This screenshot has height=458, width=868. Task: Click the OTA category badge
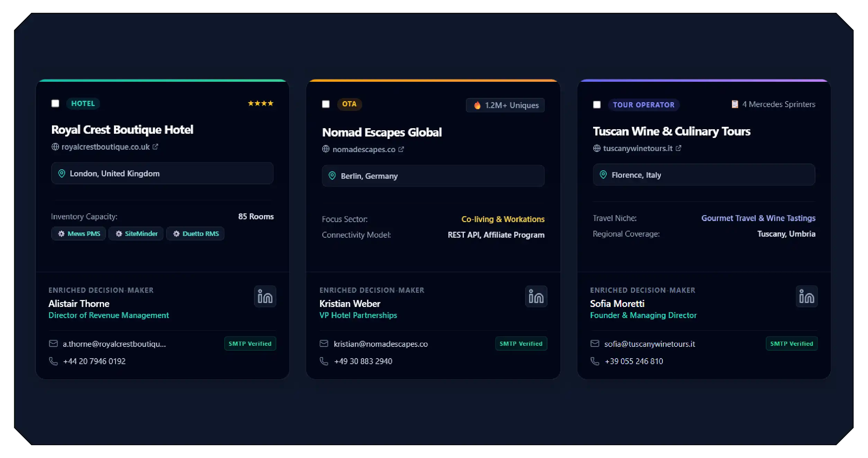tap(349, 104)
